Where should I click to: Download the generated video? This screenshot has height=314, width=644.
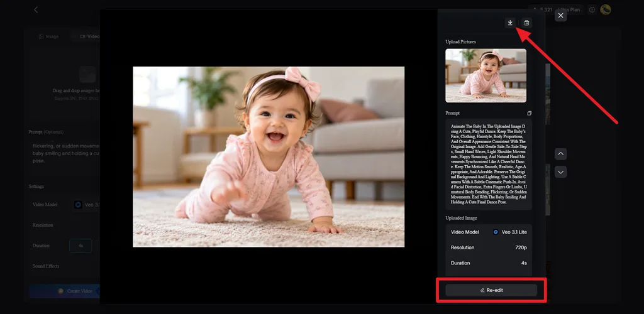[x=510, y=23]
